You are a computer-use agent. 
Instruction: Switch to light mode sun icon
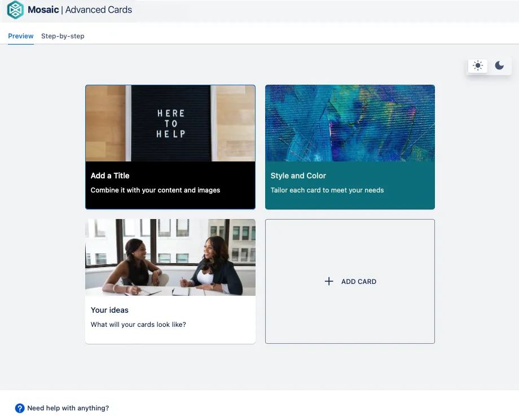click(x=478, y=65)
